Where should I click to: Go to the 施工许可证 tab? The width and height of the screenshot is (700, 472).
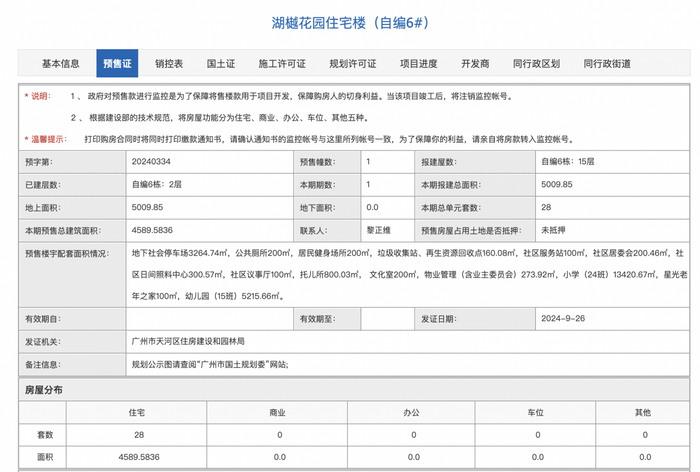pos(282,64)
